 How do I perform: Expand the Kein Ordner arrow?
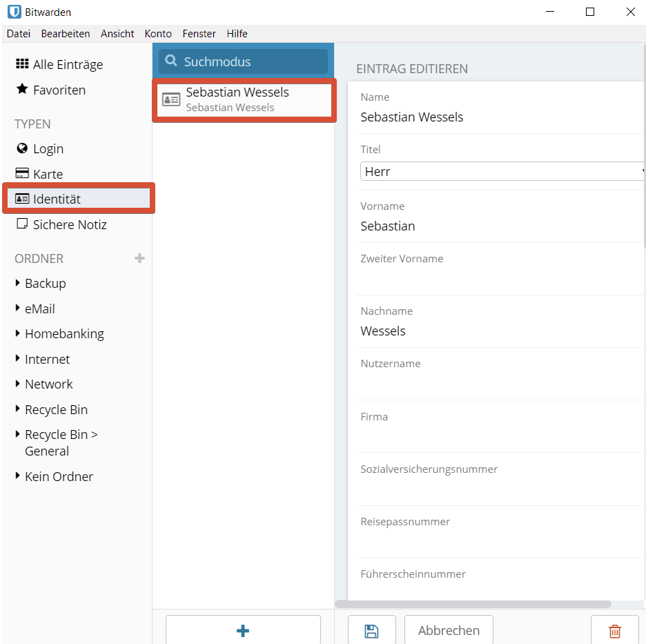coord(18,476)
